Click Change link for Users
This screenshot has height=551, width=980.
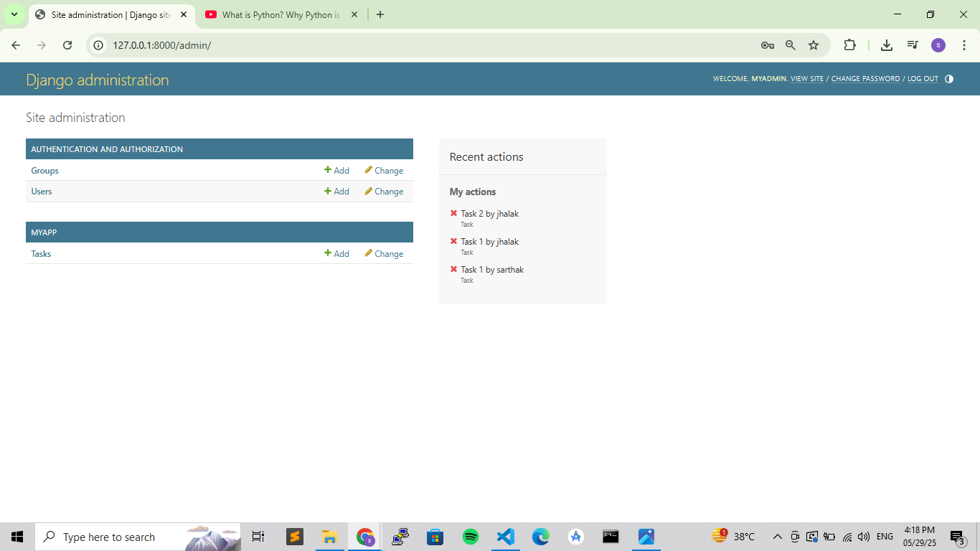(x=384, y=192)
